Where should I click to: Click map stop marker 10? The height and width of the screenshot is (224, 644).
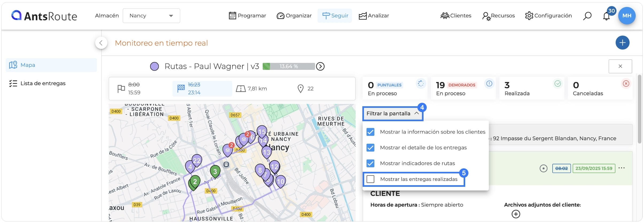(281, 182)
